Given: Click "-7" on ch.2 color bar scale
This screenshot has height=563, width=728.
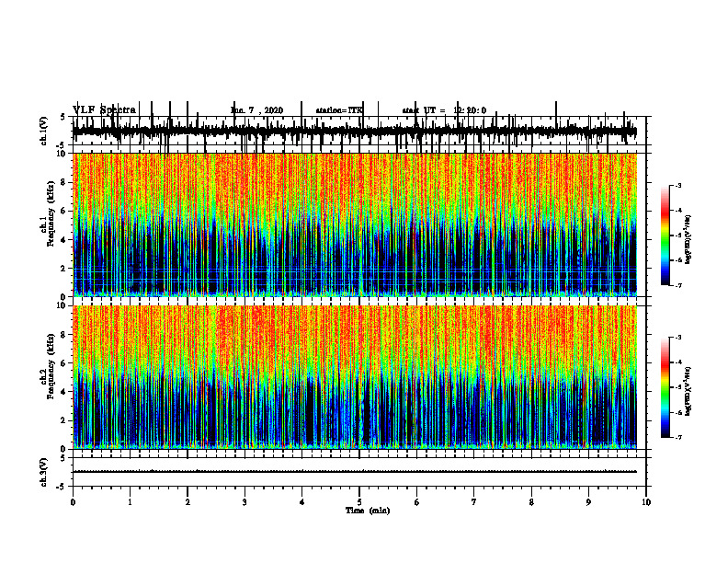Looking at the screenshot, I should [x=677, y=438].
